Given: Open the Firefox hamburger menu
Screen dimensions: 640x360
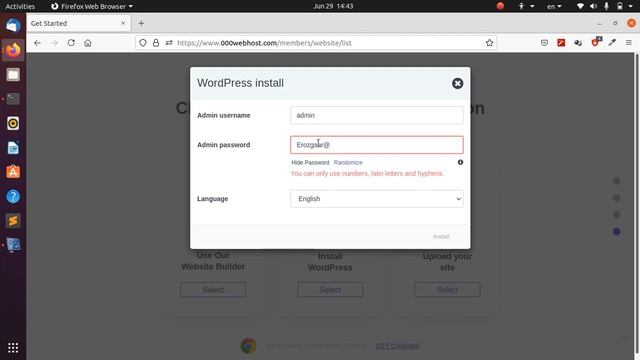Looking at the screenshot, I should pyautogui.click(x=629, y=43).
